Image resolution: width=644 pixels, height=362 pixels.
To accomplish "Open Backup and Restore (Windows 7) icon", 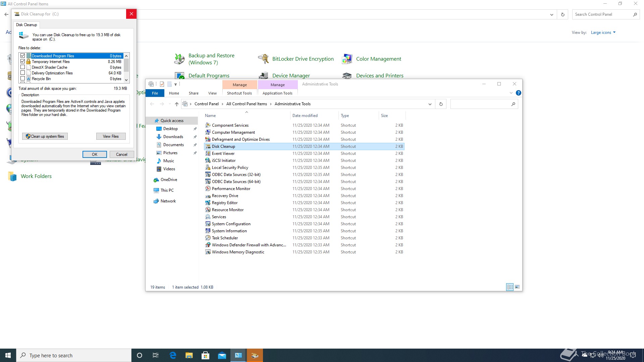I will 179,59.
